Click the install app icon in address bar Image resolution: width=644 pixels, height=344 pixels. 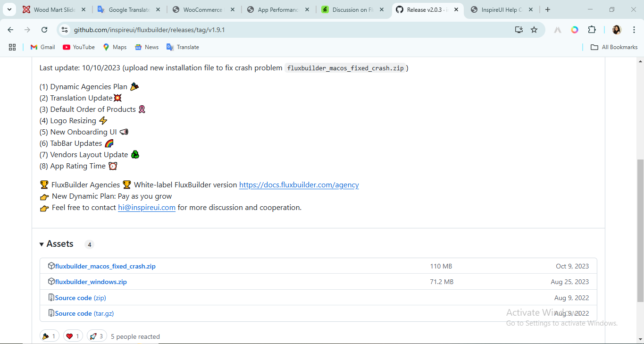[x=519, y=30]
